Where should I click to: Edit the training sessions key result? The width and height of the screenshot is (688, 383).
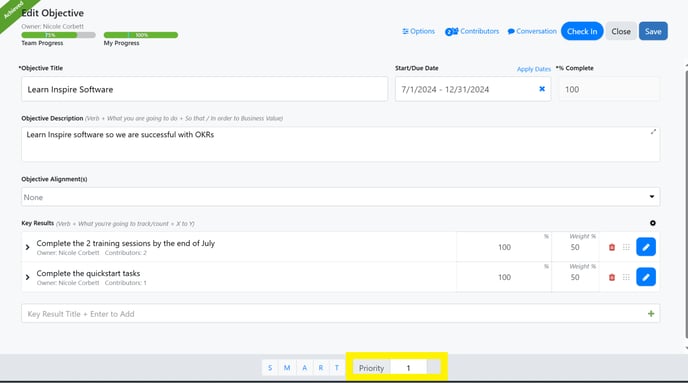click(x=646, y=247)
